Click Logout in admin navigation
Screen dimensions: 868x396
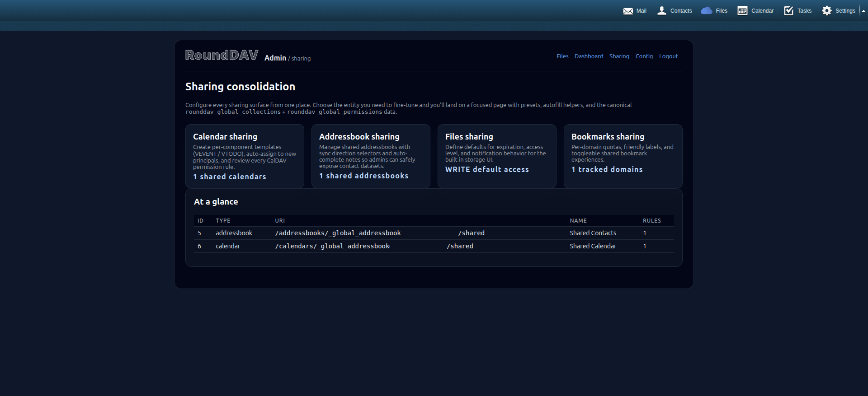click(668, 56)
